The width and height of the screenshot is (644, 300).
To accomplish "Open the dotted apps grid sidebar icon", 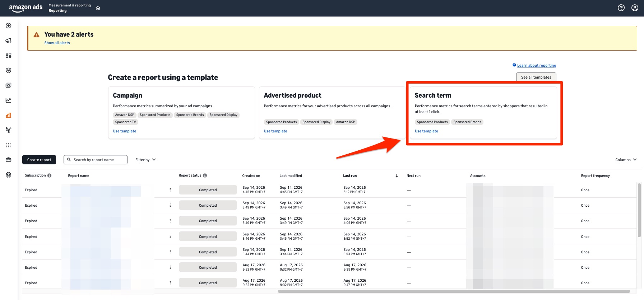I will pyautogui.click(x=9, y=145).
